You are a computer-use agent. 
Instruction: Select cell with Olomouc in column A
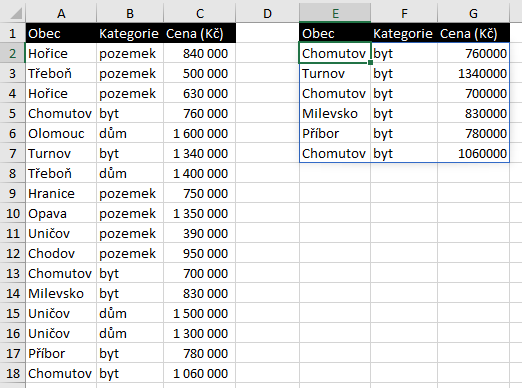pos(61,133)
